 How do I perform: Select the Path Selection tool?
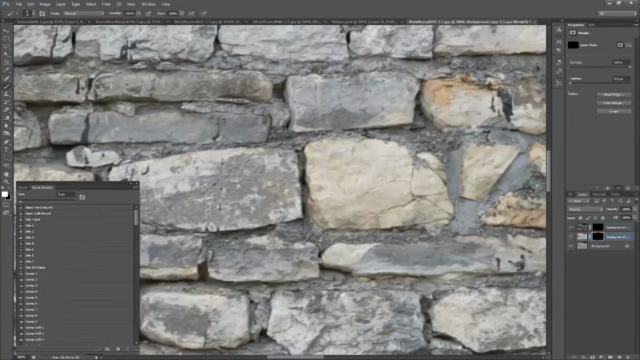[x=6, y=158]
